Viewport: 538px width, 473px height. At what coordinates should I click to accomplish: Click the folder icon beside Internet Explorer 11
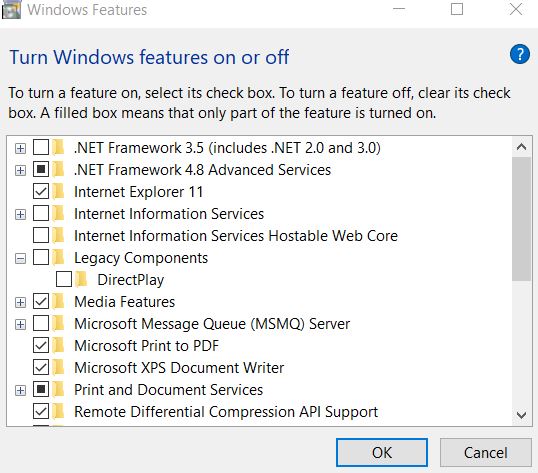click(x=59, y=191)
